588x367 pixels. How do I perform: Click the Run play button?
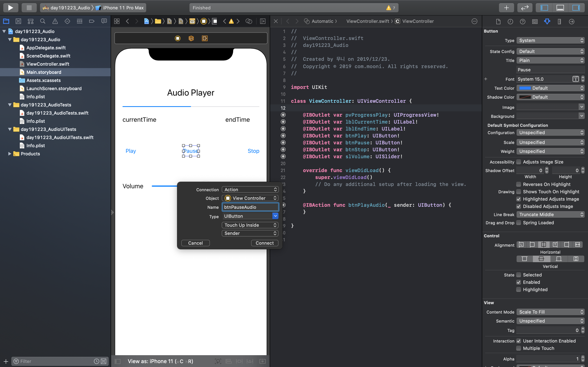pyautogui.click(x=11, y=8)
